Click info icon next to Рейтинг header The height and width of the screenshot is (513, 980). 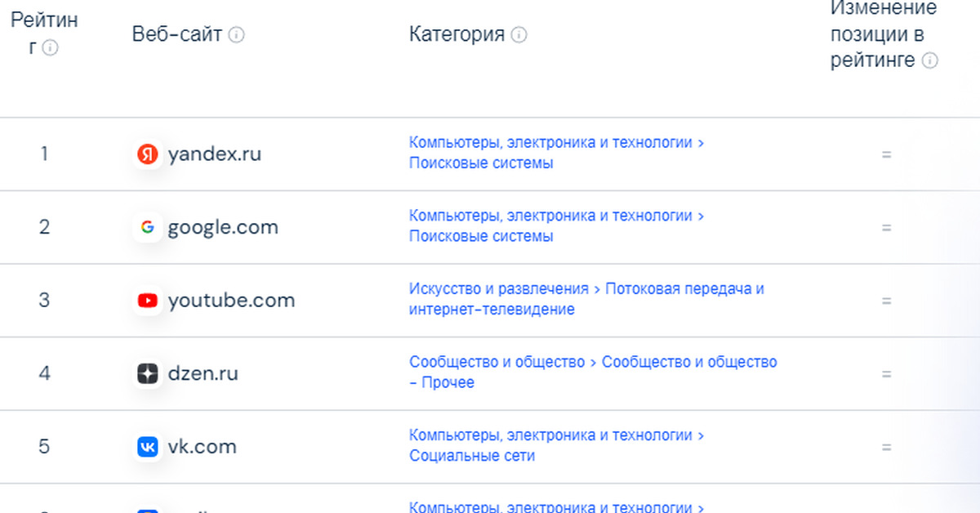click(51, 48)
